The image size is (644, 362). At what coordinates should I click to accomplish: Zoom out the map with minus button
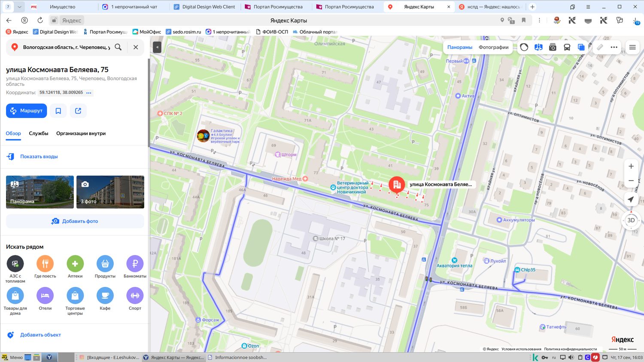[631, 181]
